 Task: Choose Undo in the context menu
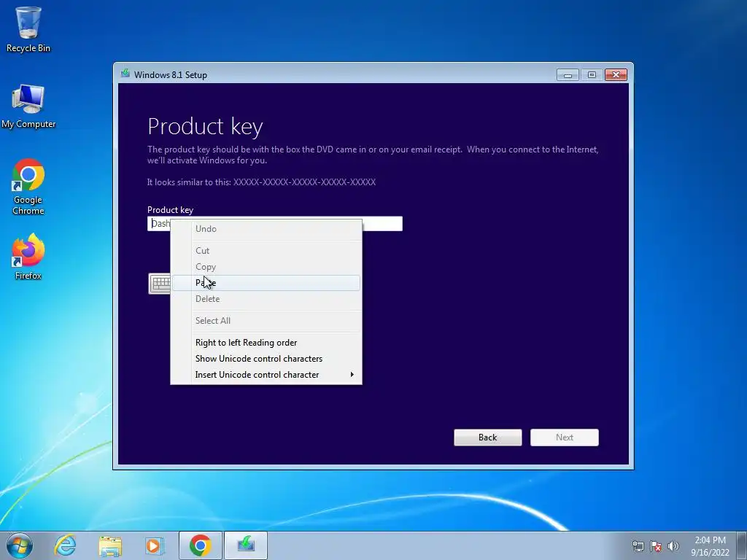266,228
